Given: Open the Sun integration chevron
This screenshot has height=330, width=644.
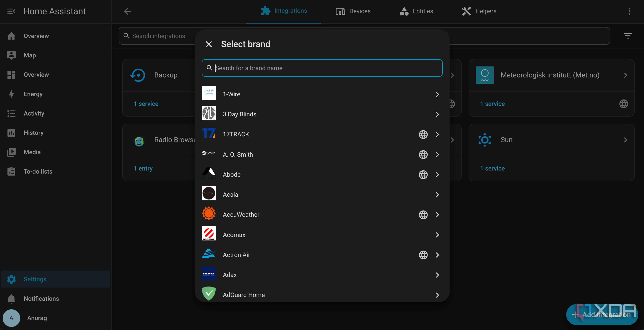Looking at the screenshot, I should click(x=625, y=140).
